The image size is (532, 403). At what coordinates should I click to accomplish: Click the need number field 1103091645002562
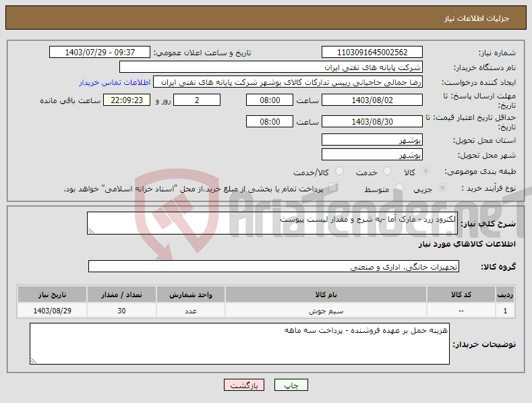(x=372, y=53)
